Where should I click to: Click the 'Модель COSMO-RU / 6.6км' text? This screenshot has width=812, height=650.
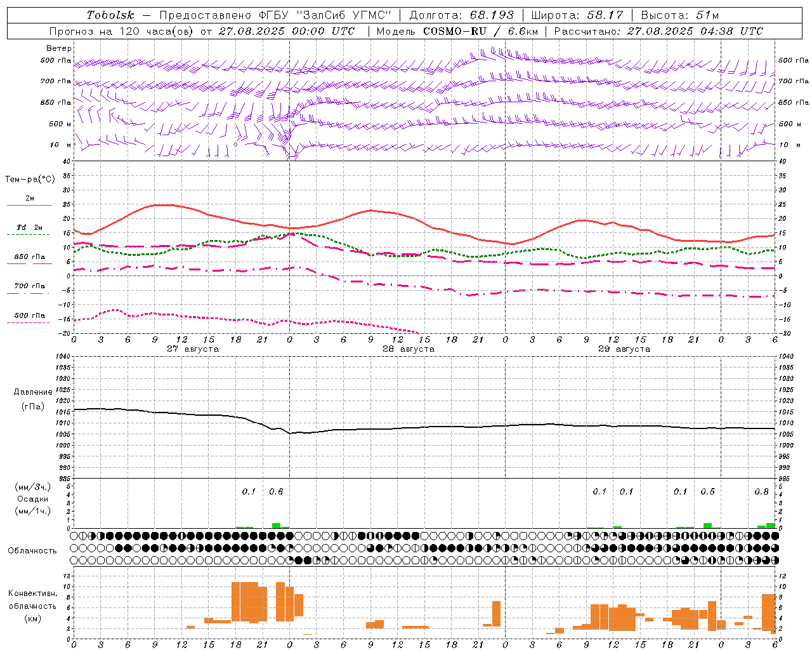pos(457,31)
